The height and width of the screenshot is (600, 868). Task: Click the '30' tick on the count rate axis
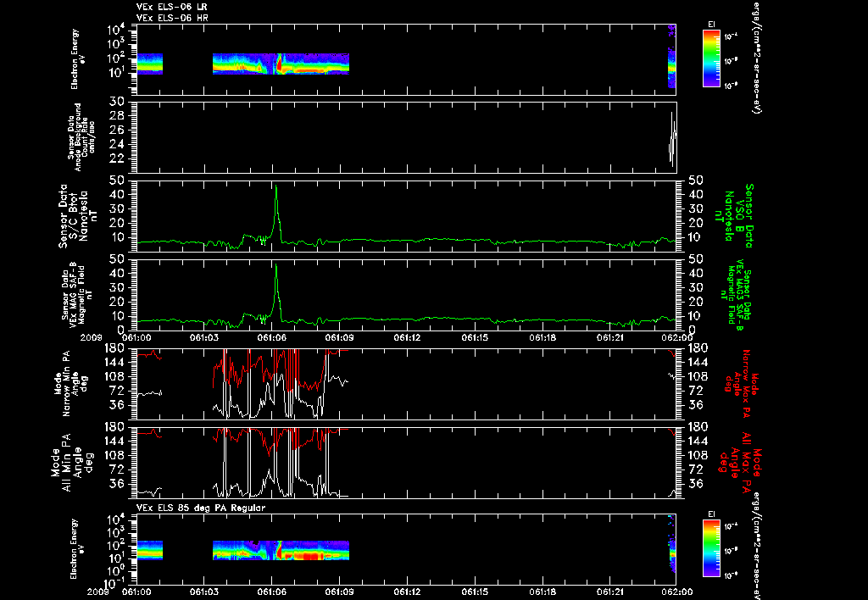[116, 102]
